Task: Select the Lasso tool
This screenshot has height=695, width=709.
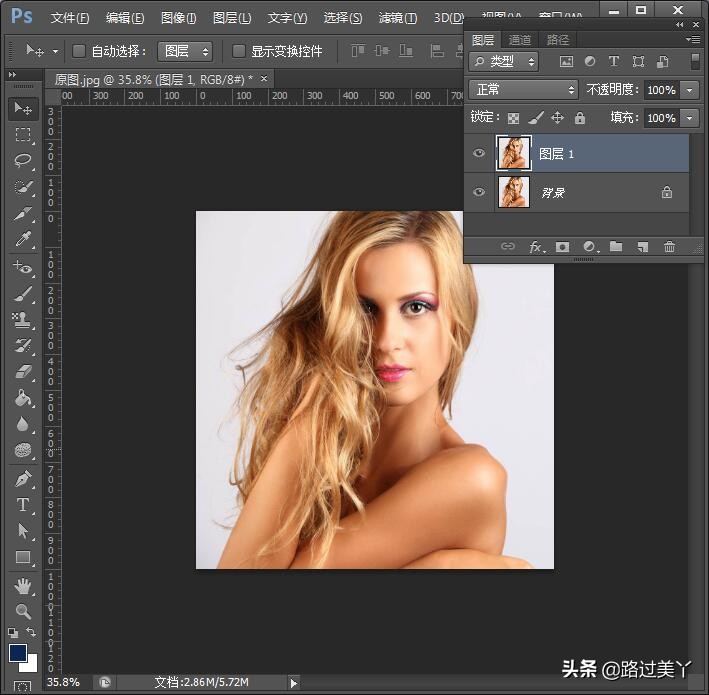Action: pos(23,160)
